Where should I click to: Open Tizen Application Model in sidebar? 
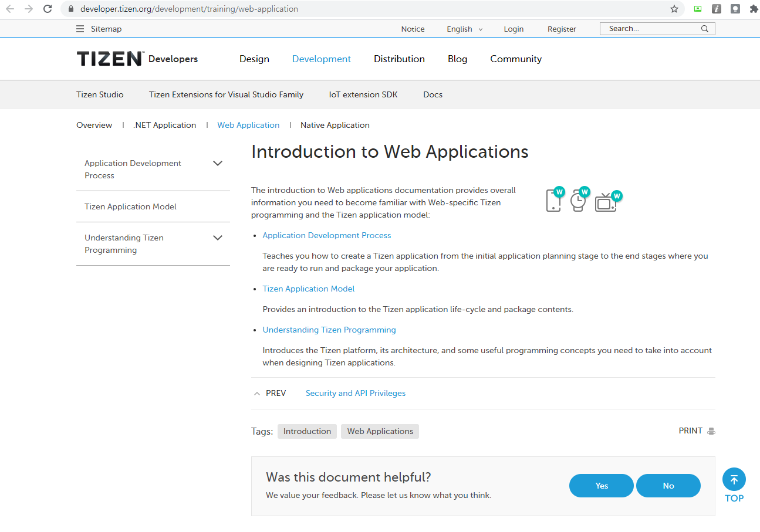(x=130, y=206)
